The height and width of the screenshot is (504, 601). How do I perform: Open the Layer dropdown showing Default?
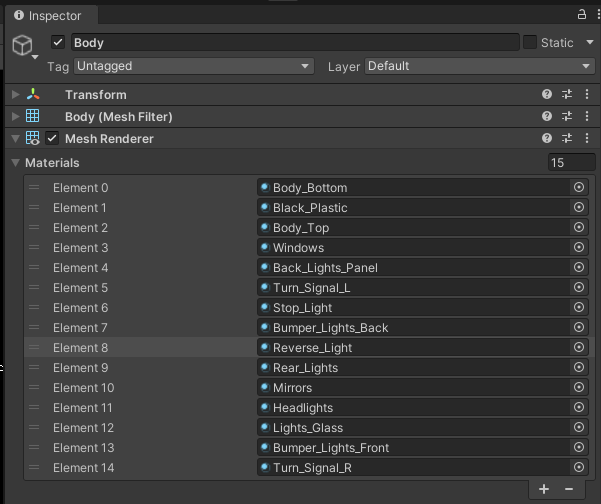coord(479,66)
